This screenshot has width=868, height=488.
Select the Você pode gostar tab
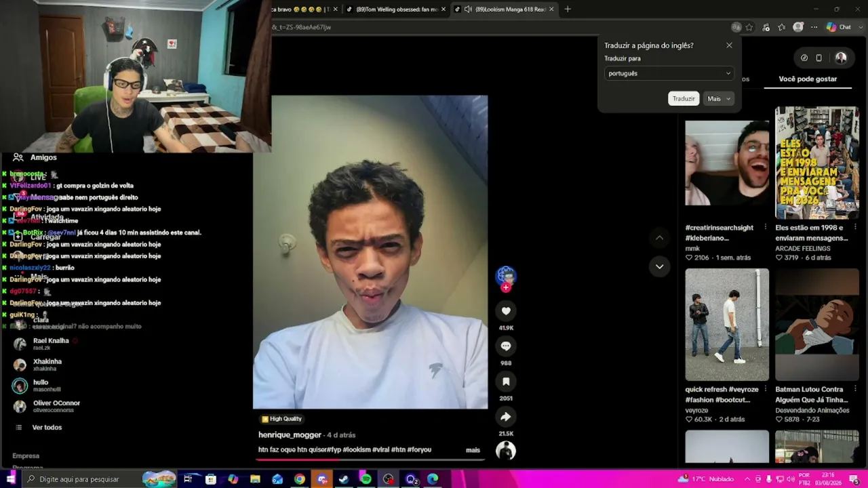(808, 79)
